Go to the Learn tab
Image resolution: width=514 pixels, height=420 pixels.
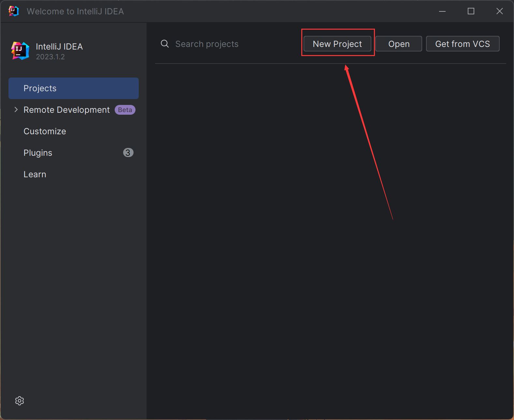(x=35, y=174)
